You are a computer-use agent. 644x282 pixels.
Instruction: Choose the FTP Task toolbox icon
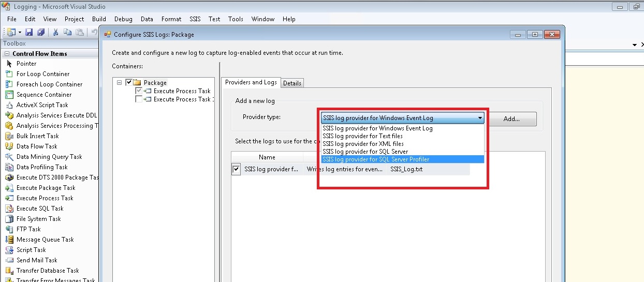(9, 229)
